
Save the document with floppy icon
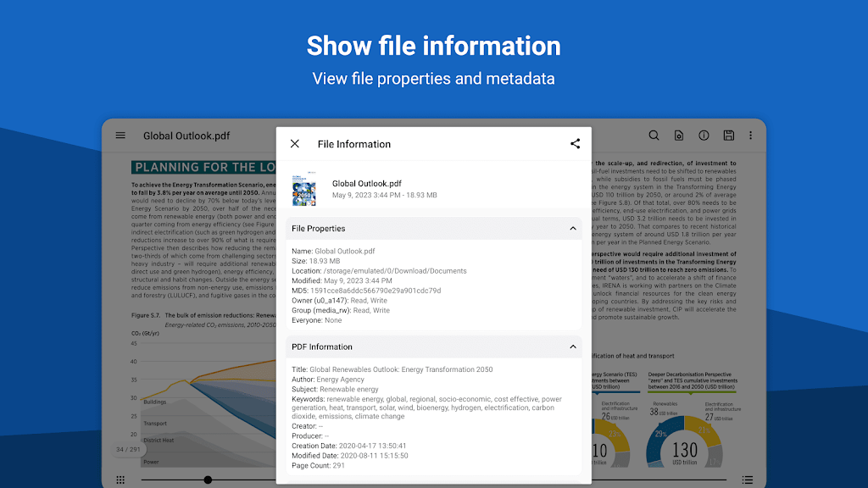tap(728, 136)
